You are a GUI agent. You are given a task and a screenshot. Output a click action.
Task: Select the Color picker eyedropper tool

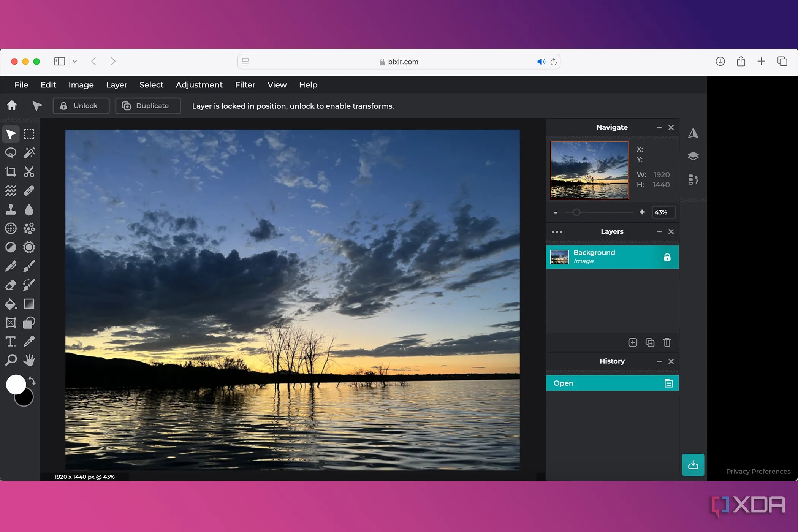point(29,341)
